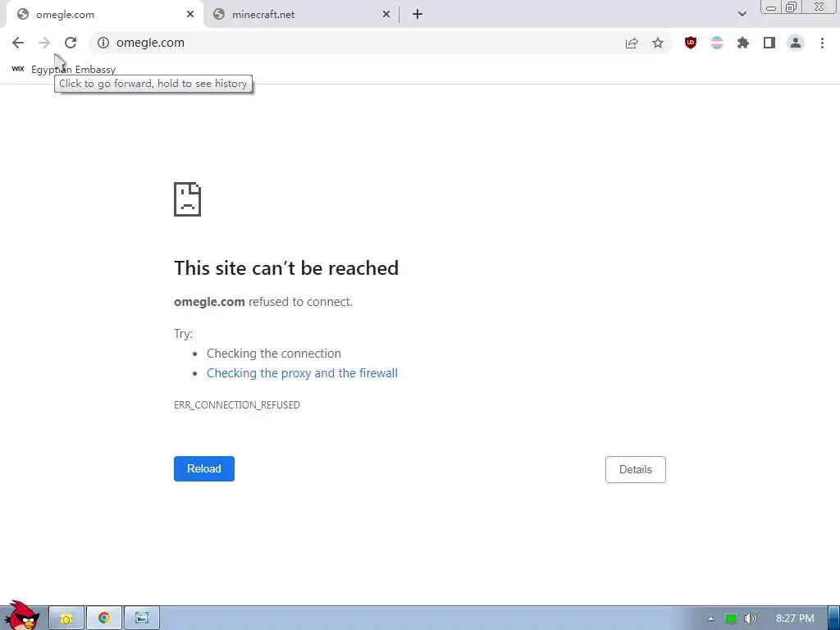Close the omegle.com tab

point(190,15)
